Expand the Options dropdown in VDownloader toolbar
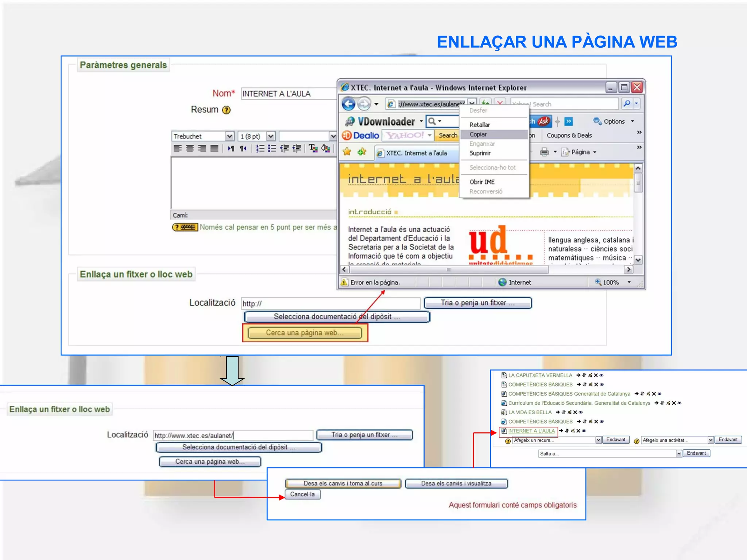The image size is (747, 560). (x=632, y=121)
